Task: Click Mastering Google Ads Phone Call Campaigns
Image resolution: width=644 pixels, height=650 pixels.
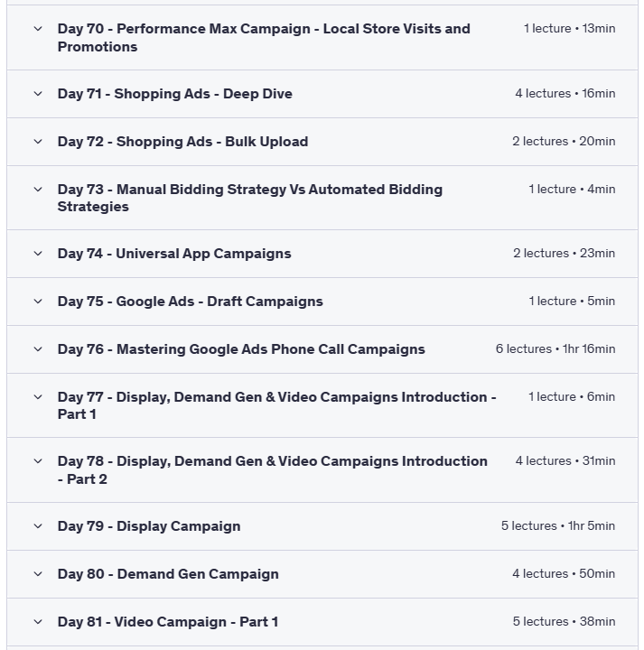Action: (x=241, y=349)
